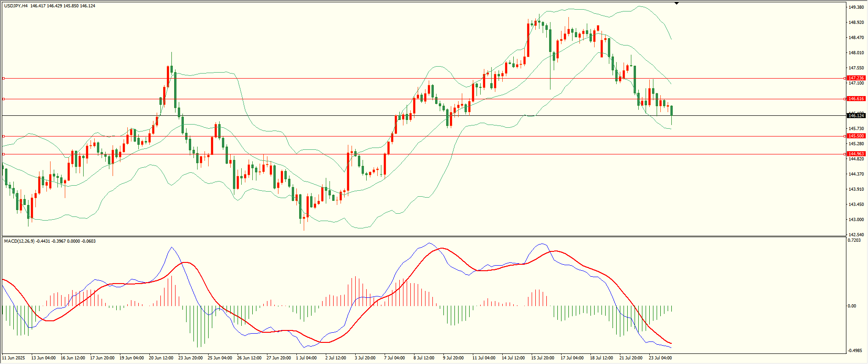The image size is (868, 364).
Task: Click the 0.00 MACD scale value
Action: 852,306
